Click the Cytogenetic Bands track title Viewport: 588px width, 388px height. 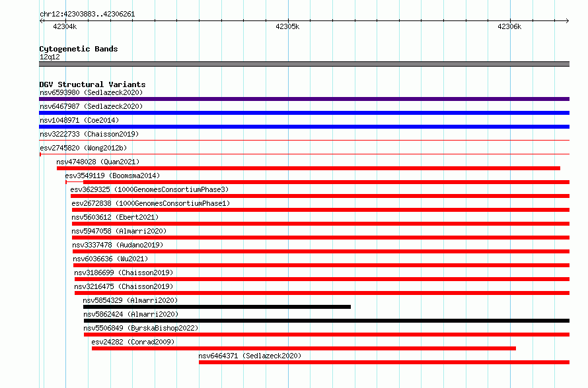click(x=79, y=49)
